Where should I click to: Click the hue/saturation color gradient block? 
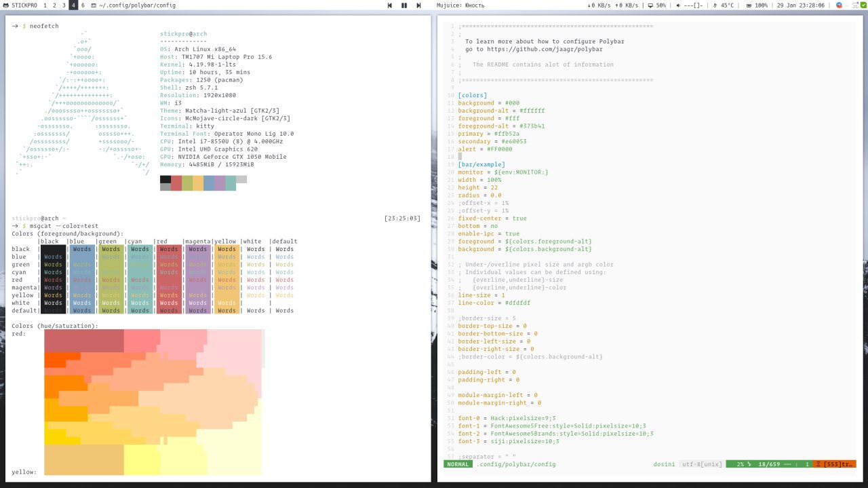tap(153, 402)
